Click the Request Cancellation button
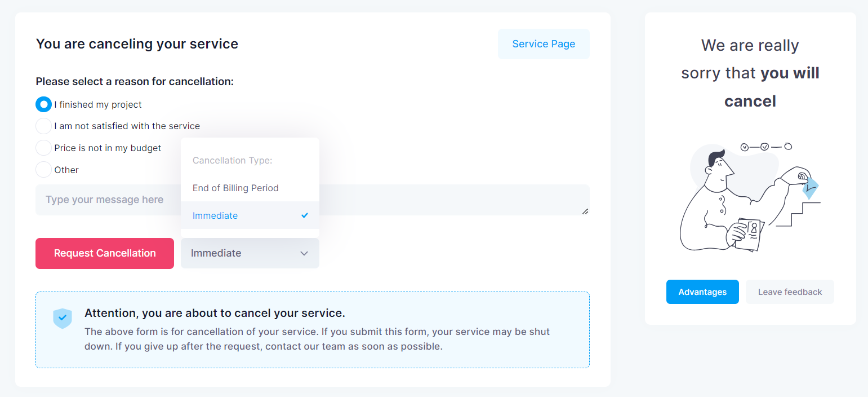Image resolution: width=868 pixels, height=397 pixels. 105,253
